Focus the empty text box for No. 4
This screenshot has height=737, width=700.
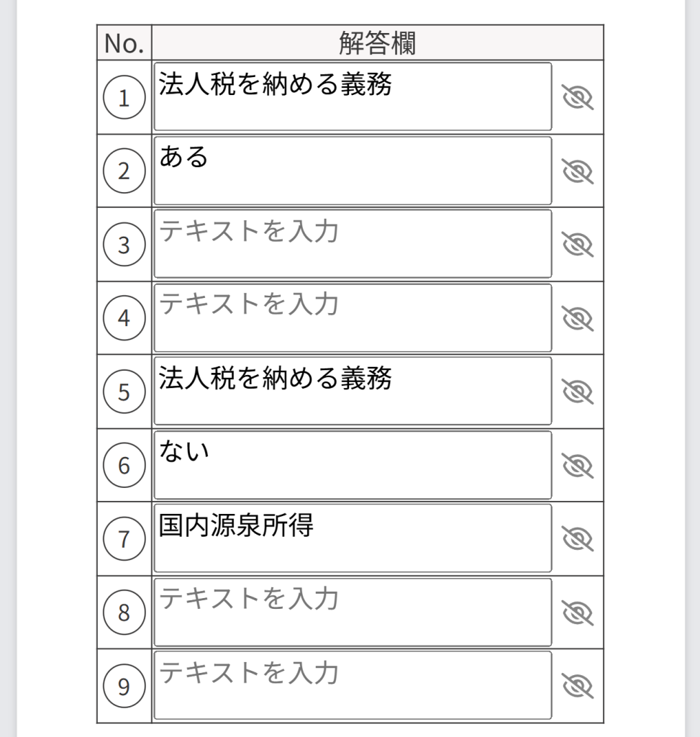coord(353,317)
